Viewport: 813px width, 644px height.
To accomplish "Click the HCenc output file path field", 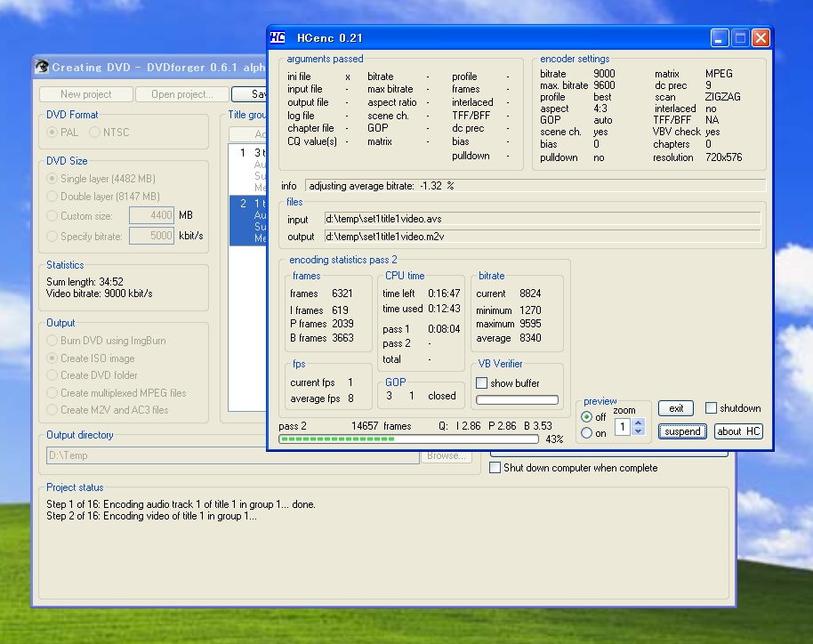I will (543, 237).
